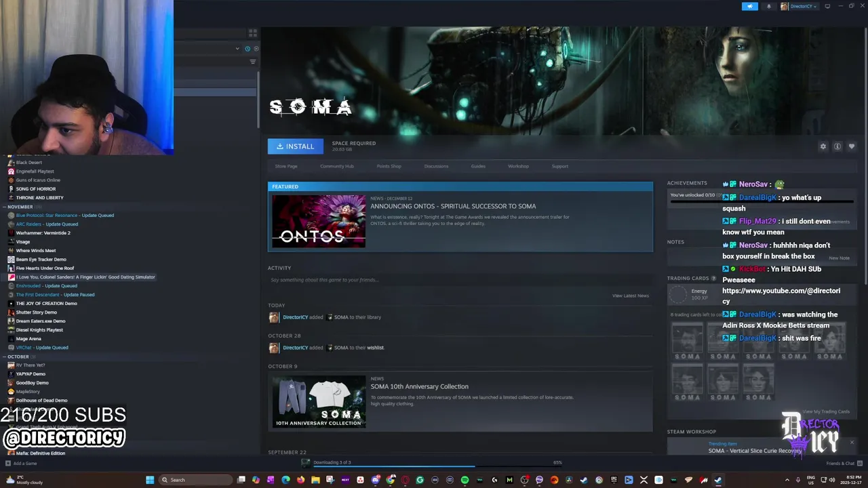Open the notifications bell

[768, 6]
